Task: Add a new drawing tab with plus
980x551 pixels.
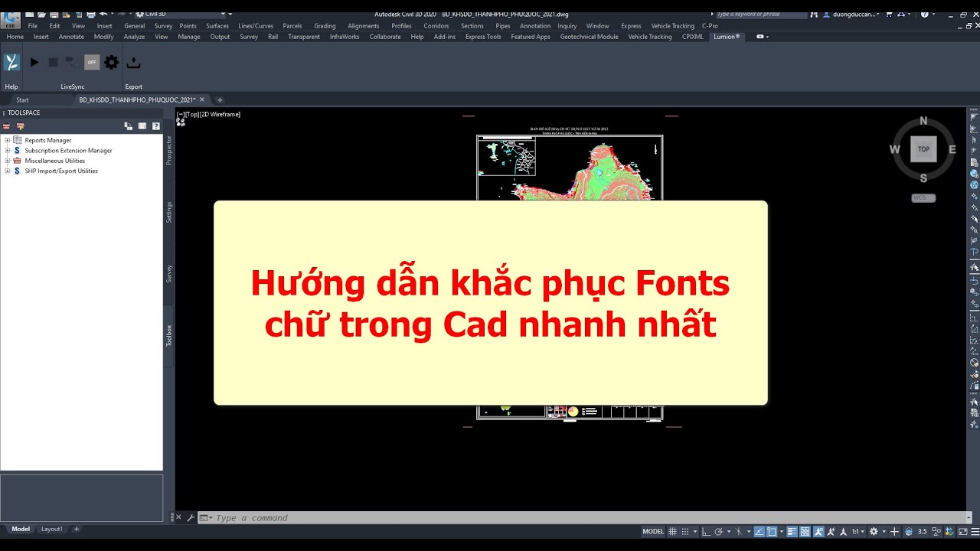Action: pos(220,100)
